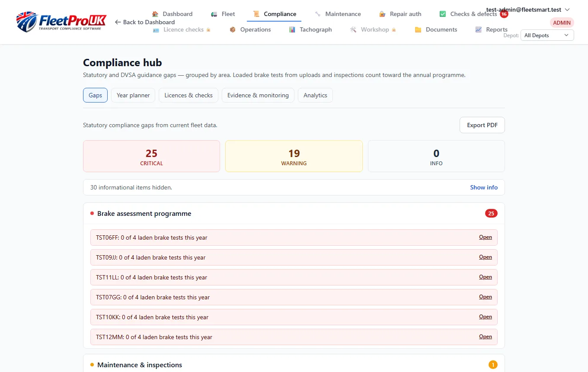
Task: Click the Tachograph chart icon
Action: click(292, 29)
